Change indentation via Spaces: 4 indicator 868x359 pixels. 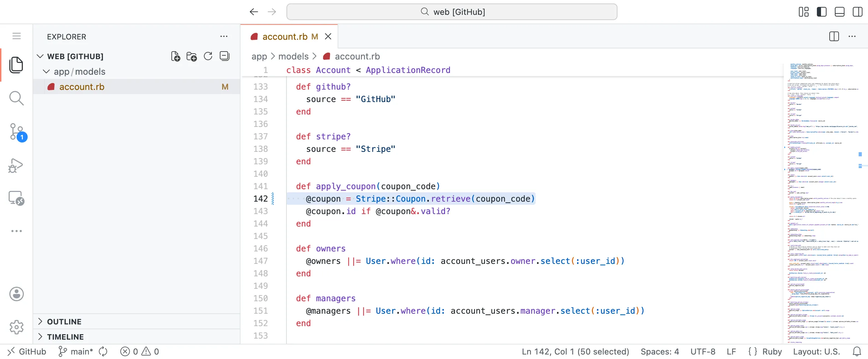point(660,351)
